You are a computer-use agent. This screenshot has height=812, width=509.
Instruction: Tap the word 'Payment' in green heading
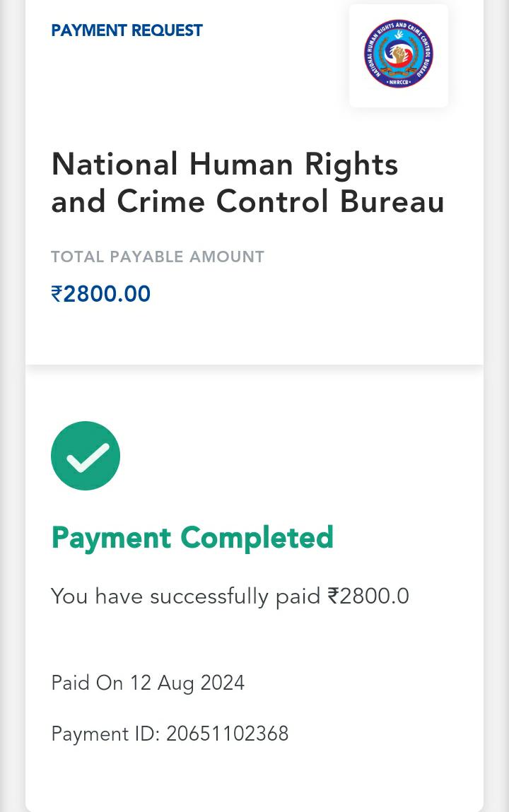tap(111, 538)
